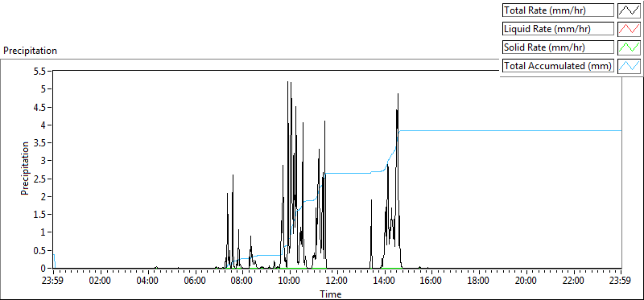Click the Solid Rate green line icon
The height and width of the screenshot is (300, 644).
629,47
